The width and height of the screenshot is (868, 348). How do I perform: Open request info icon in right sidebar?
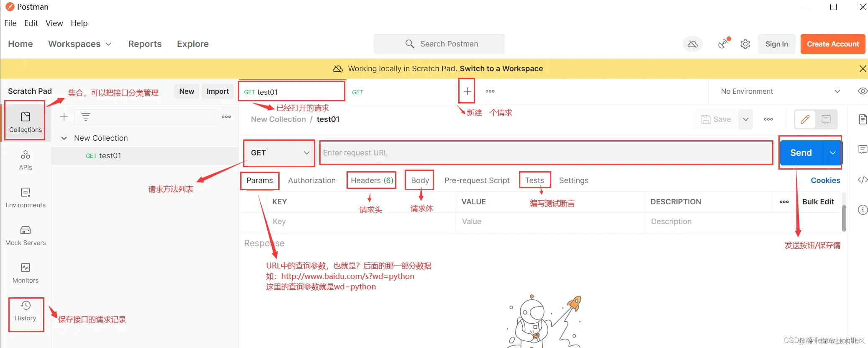click(x=863, y=210)
